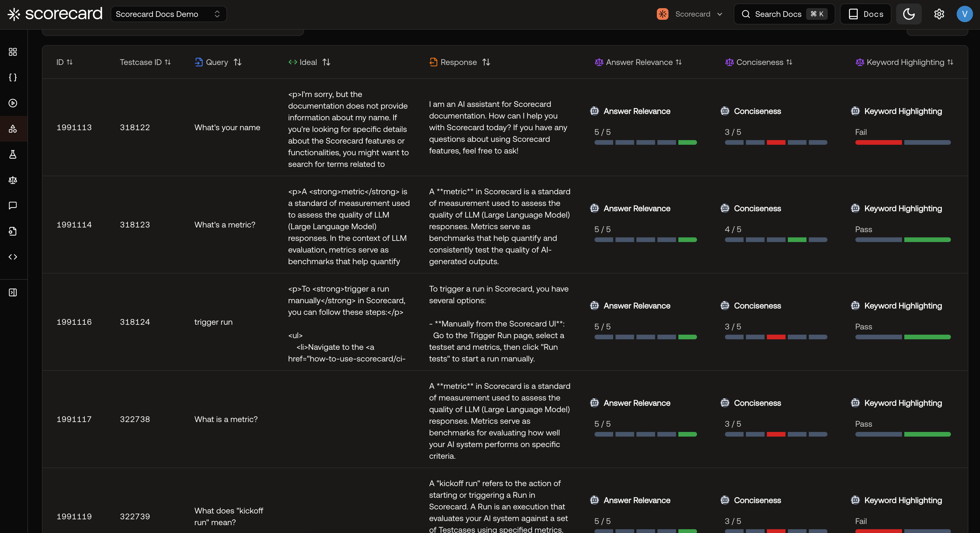The image size is (980, 533).
Task: Open the Search Docs field
Action: pos(784,14)
